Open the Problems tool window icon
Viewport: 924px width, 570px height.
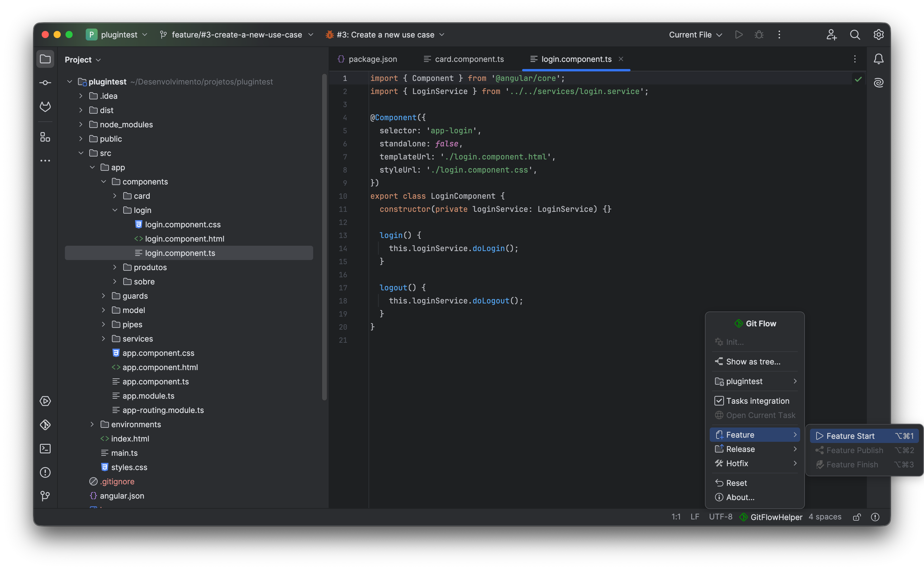[45, 472]
